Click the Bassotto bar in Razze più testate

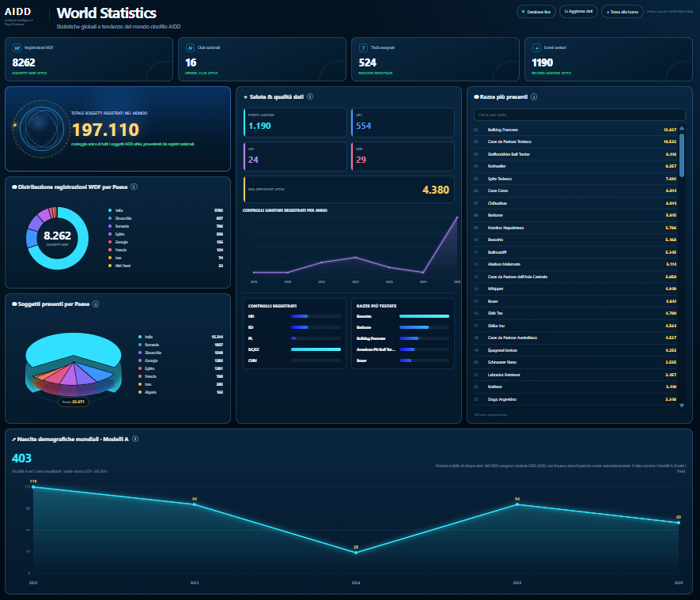pyautogui.click(x=424, y=316)
